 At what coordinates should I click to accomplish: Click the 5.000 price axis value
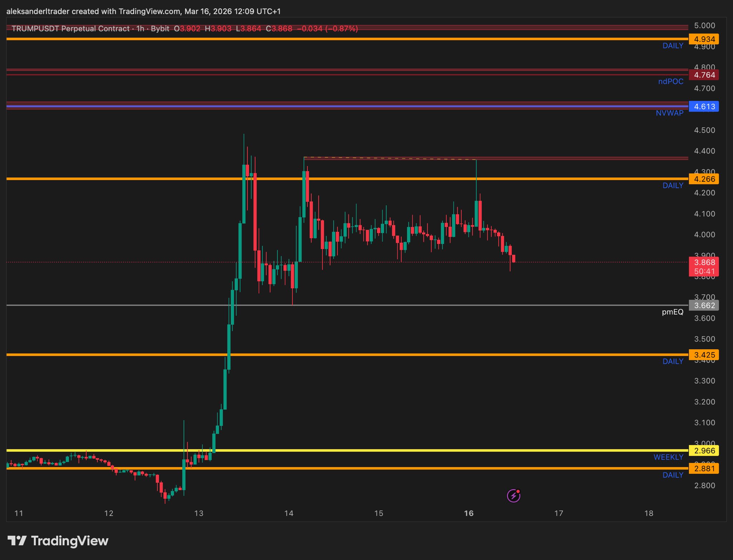point(704,26)
